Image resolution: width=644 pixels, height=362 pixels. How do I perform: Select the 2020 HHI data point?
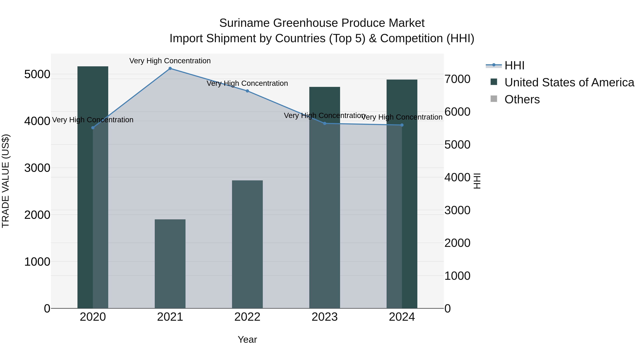tap(93, 128)
